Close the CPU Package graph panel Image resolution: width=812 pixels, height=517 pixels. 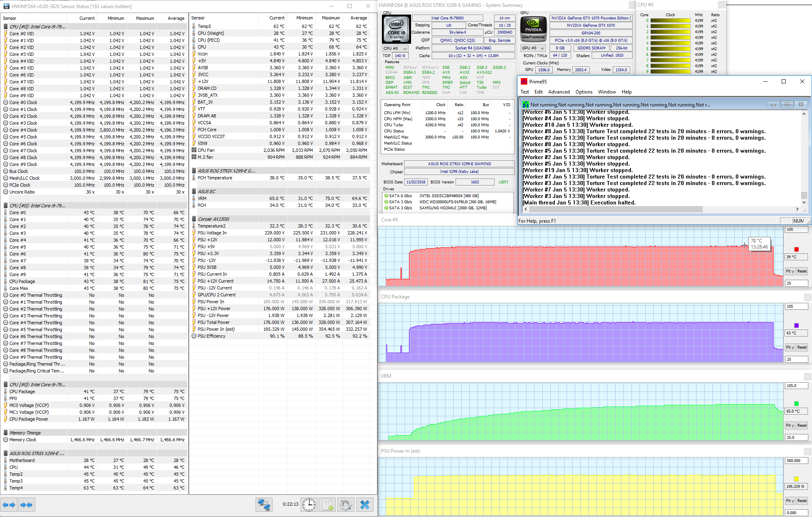807,297
